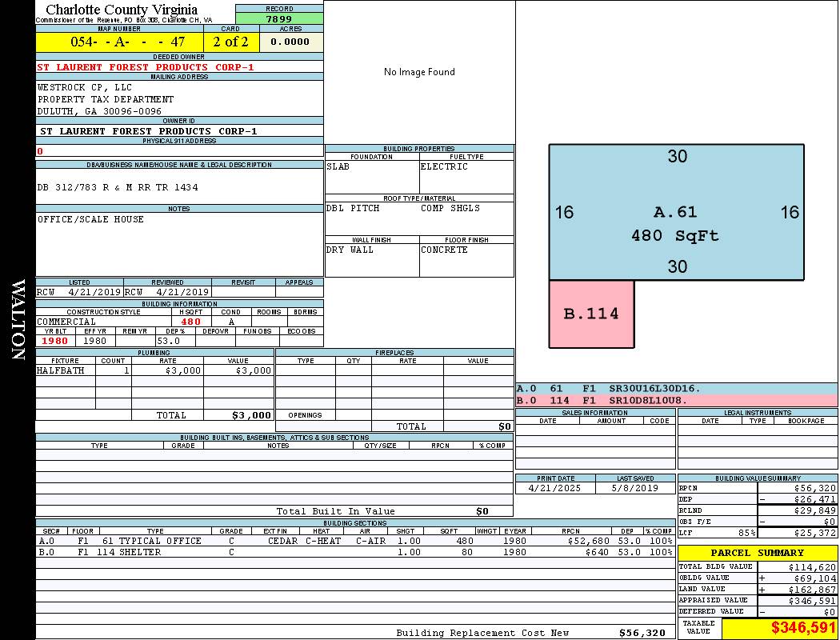Select the blue A.61 480 SqFt sketch area

676,212
